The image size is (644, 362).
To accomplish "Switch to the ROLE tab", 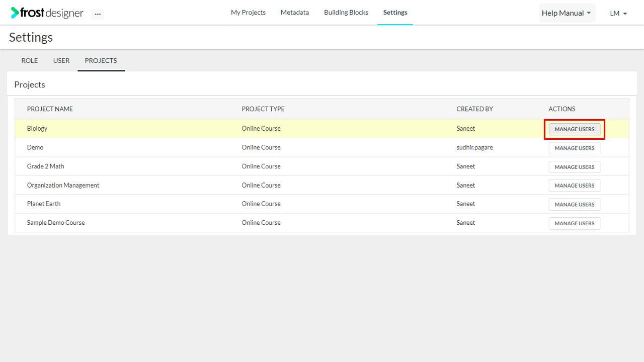I will [29, 60].
